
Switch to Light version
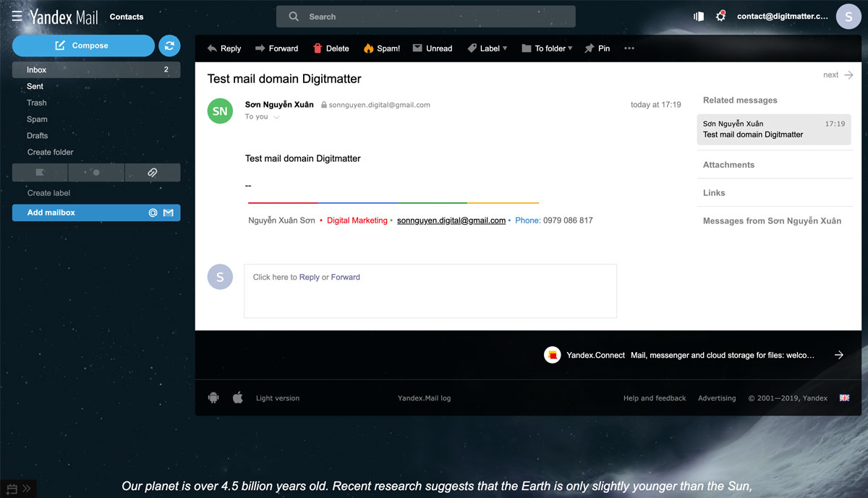tap(278, 398)
